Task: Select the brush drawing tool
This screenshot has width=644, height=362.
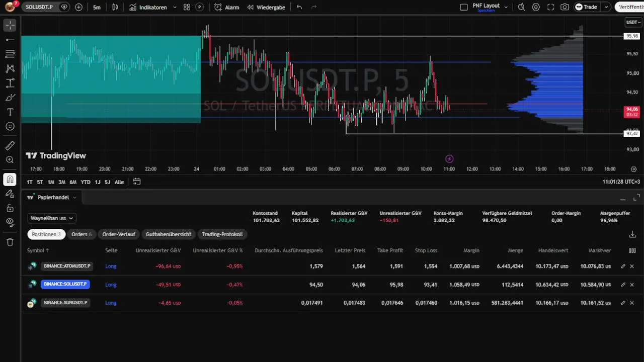Action: [x=10, y=98]
